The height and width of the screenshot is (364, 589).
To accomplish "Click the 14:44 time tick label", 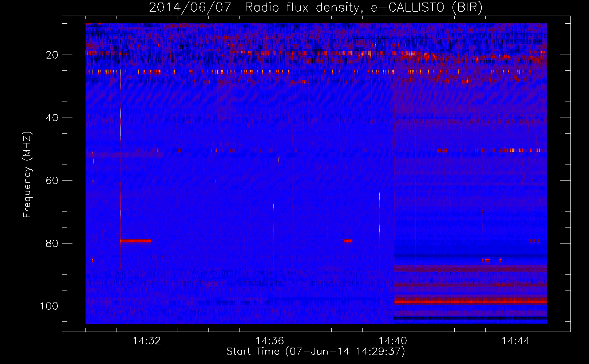I will click(x=515, y=341).
